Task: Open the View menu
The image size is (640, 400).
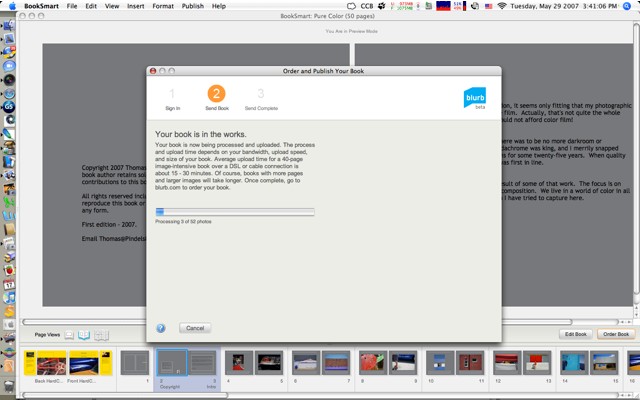Action: pyautogui.click(x=112, y=6)
